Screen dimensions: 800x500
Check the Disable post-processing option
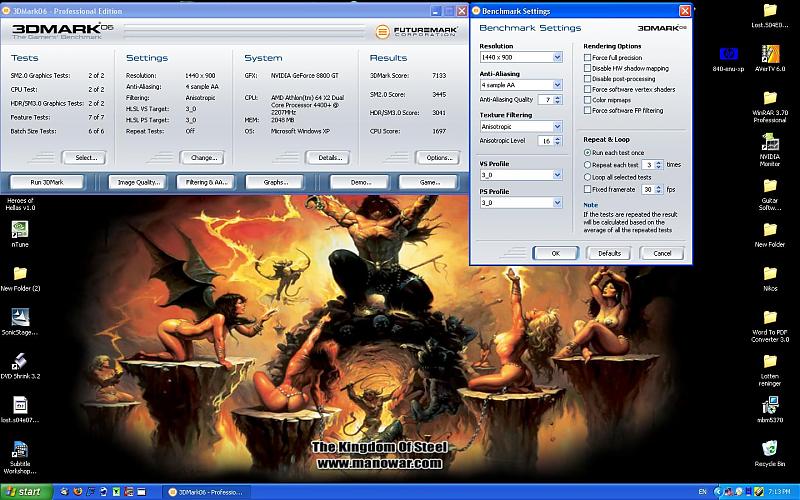[588, 79]
